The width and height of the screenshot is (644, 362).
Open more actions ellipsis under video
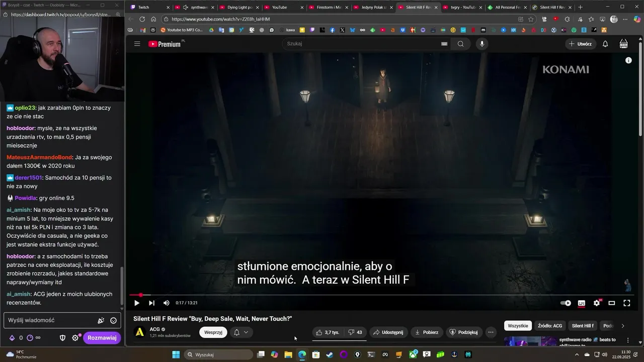(x=491, y=332)
